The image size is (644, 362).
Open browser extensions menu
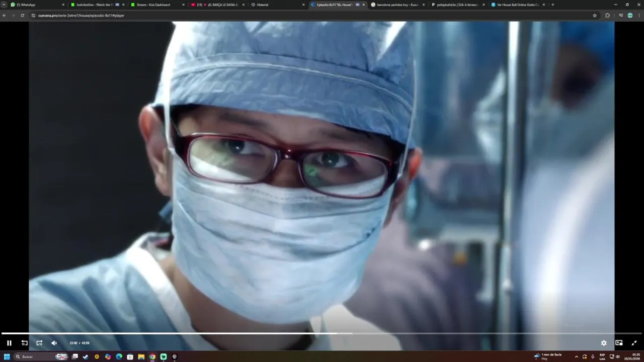pos(607,16)
